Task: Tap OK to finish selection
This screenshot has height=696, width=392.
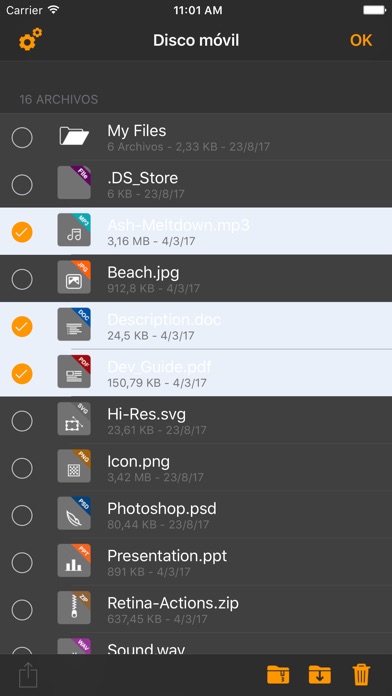Action: [x=361, y=40]
